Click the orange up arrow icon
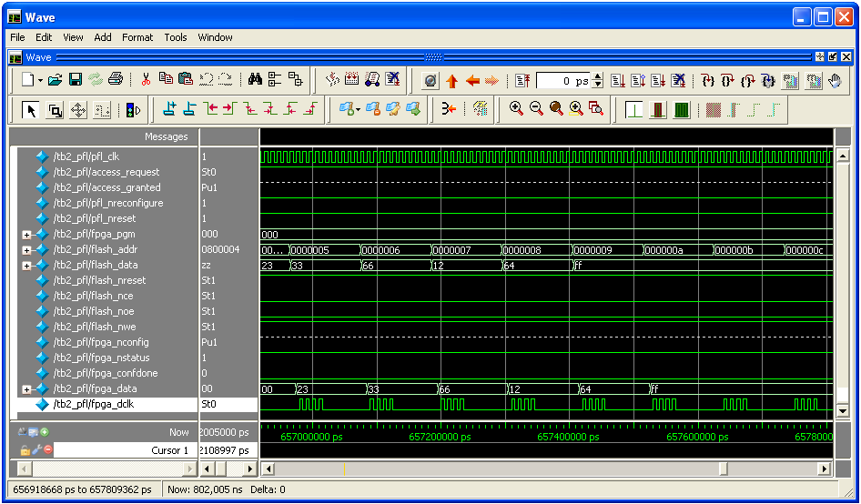Screen dimensions: 861x504 click(x=452, y=80)
